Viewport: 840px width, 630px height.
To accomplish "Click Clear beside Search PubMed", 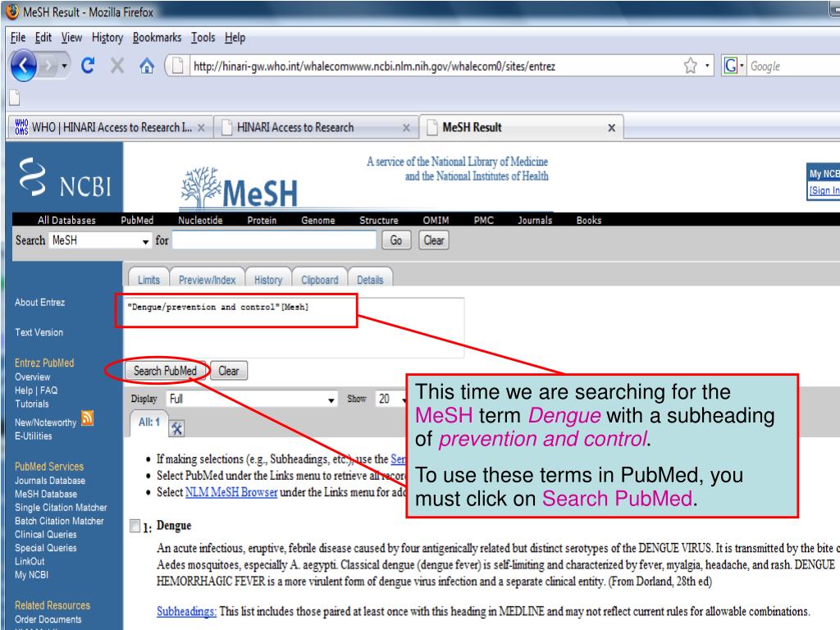I will coord(229,371).
